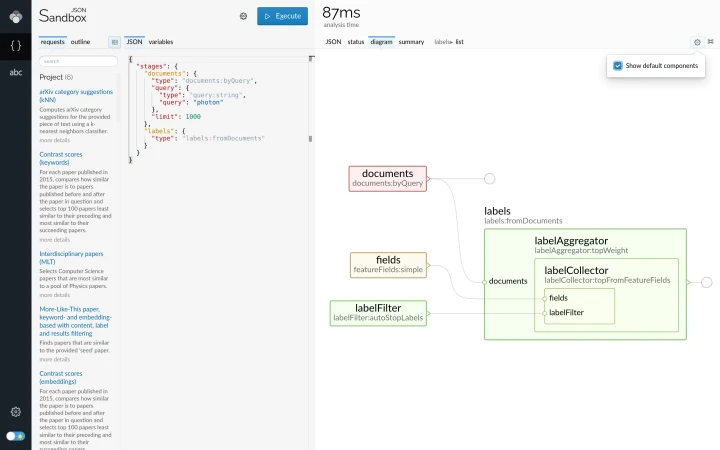Open More-Like-This paper request link
The image size is (720, 450).
[x=75, y=321]
